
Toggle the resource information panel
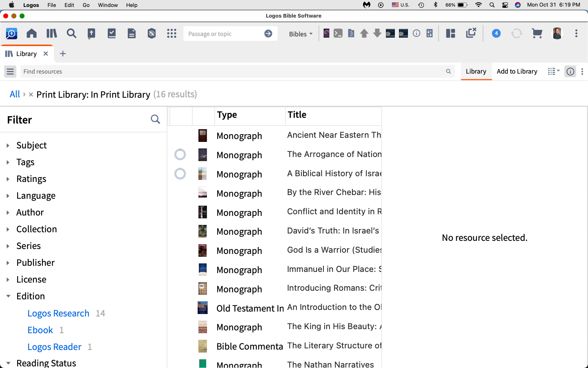pos(570,72)
